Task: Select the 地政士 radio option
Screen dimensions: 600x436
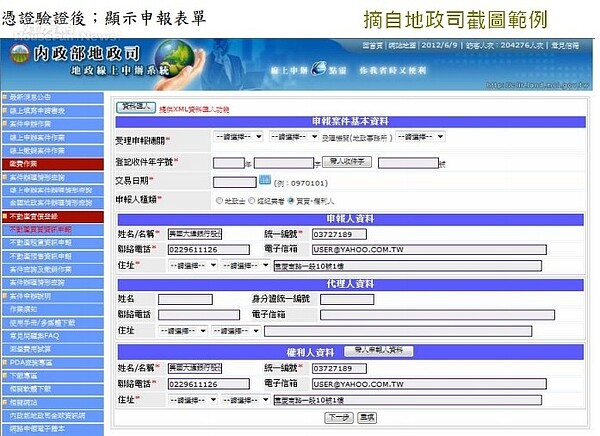Action: [x=219, y=201]
